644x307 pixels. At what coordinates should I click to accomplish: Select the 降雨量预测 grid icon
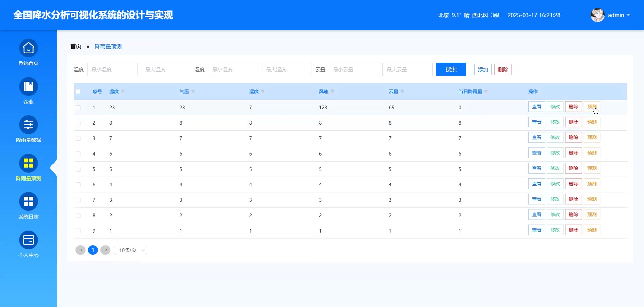pos(29,163)
